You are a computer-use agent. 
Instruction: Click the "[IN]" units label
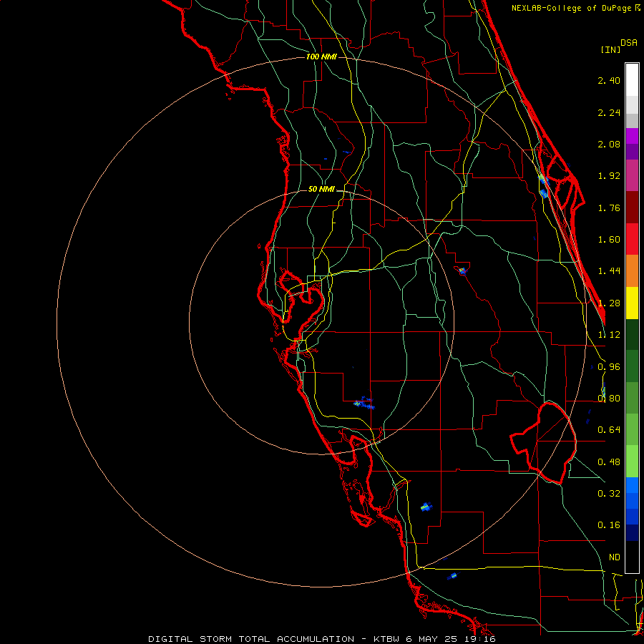(x=610, y=49)
